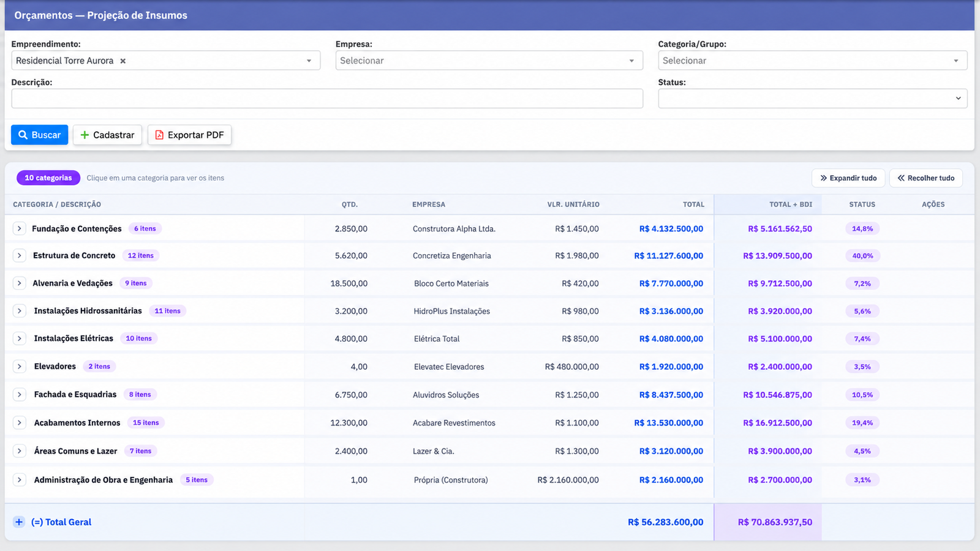Click the CATEGORIA / DESCRIÇÃO column header

point(57,204)
